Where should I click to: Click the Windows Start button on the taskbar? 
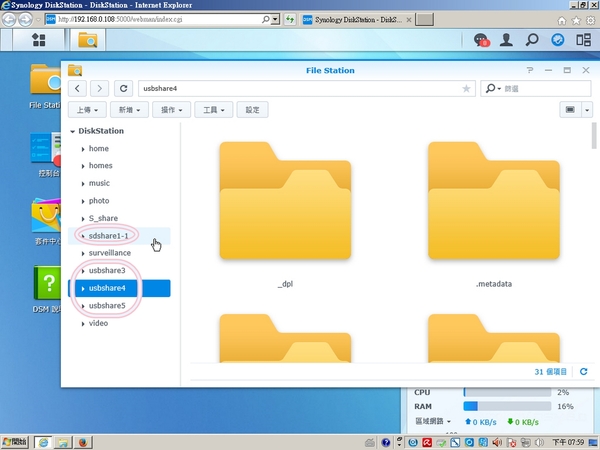tap(17, 442)
